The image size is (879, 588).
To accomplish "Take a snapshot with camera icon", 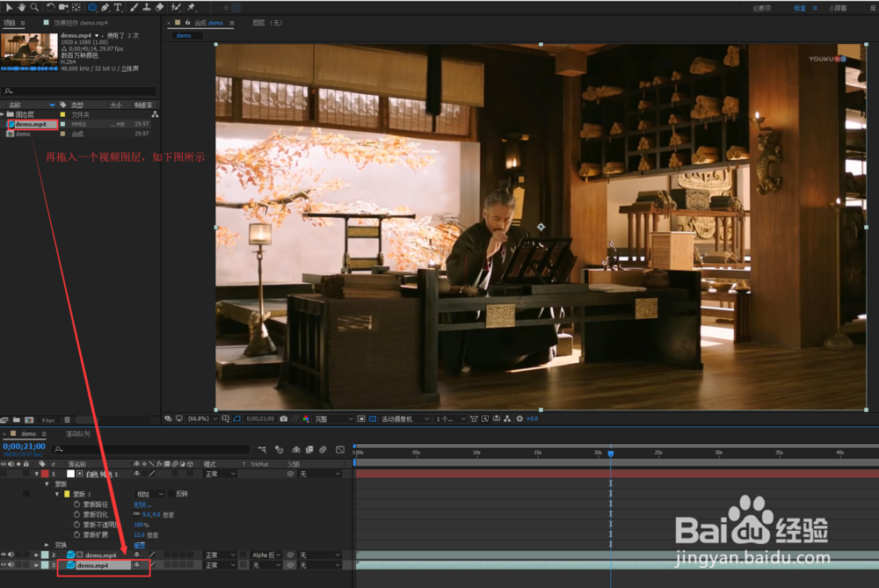I will pyautogui.click(x=284, y=418).
